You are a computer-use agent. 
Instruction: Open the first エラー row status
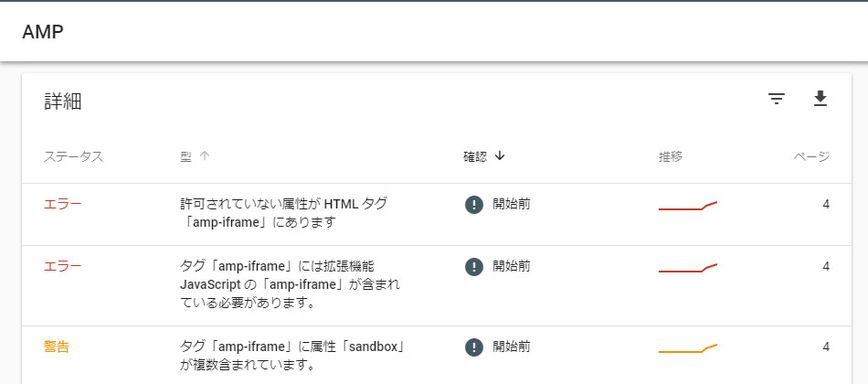pyautogui.click(x=62, y=204)
